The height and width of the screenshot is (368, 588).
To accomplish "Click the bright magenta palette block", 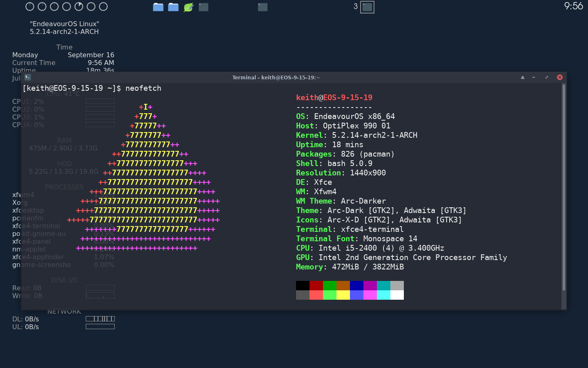I will point(370,295).
